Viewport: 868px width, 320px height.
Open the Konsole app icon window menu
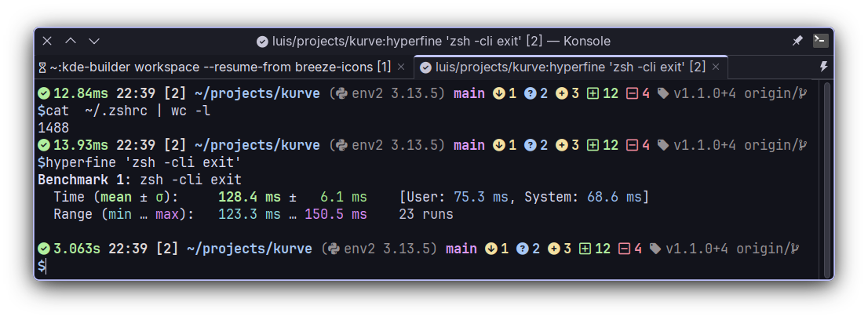point(820,41)
